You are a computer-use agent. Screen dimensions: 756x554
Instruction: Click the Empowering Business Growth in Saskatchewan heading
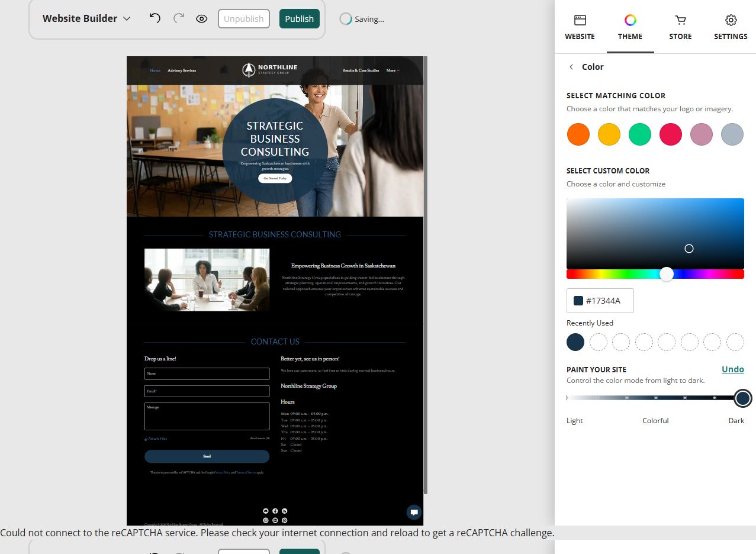tap(343, 266)
